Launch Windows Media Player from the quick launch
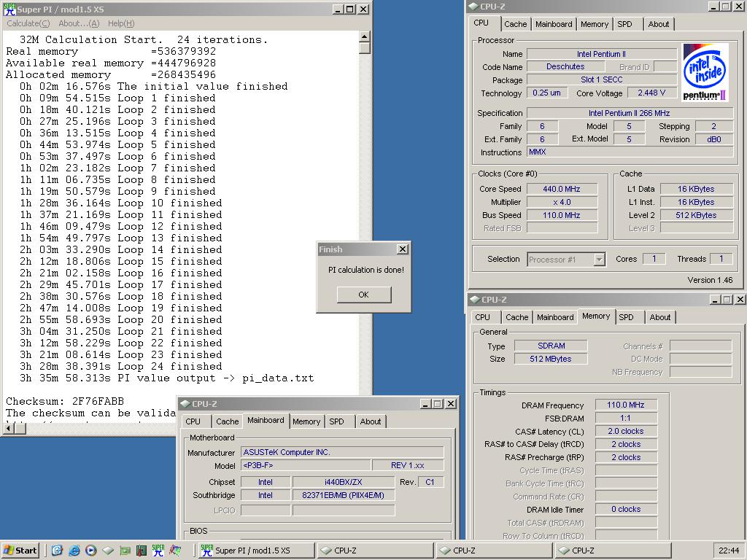 click(x=91, y=551)
